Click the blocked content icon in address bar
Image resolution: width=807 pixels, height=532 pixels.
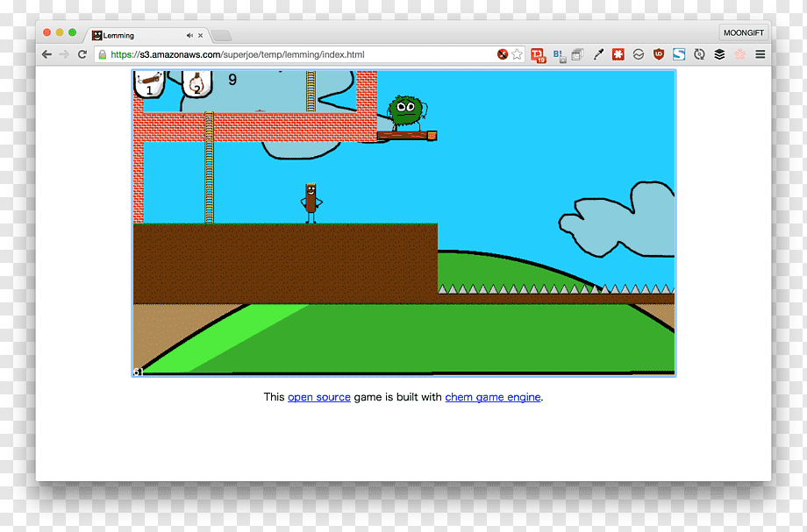(503, 54)
